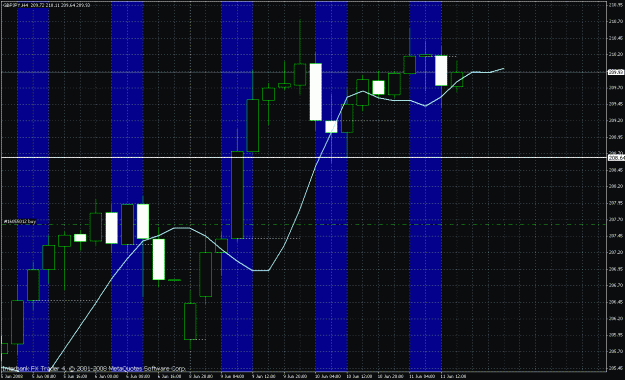
Task: Click the 207.70 price axis label
Action: pyautogui.click(x=616, y=219)
